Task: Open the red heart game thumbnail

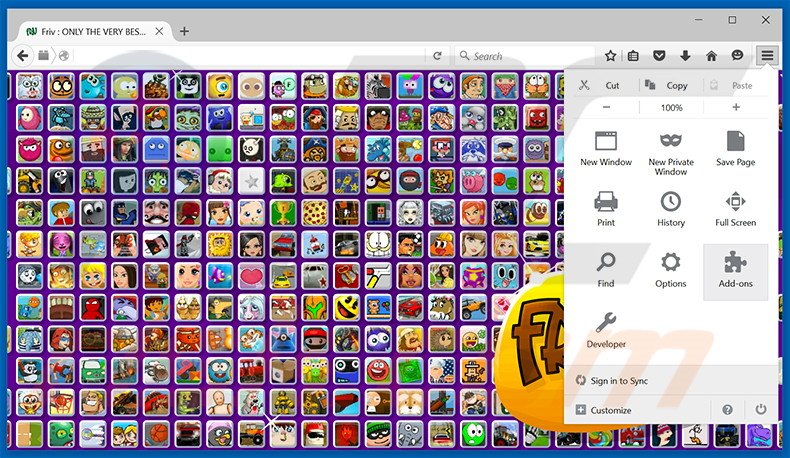Action: pyautogui.click(x=251, y=276)
